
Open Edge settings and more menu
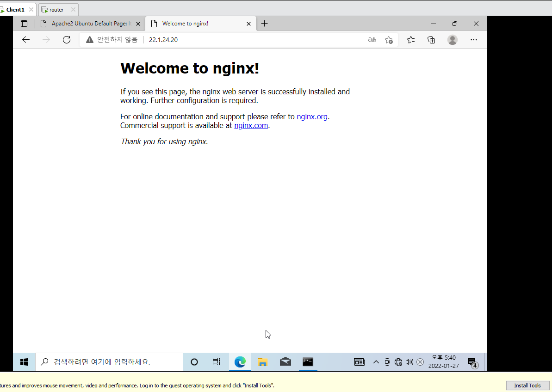coord(473,40)
